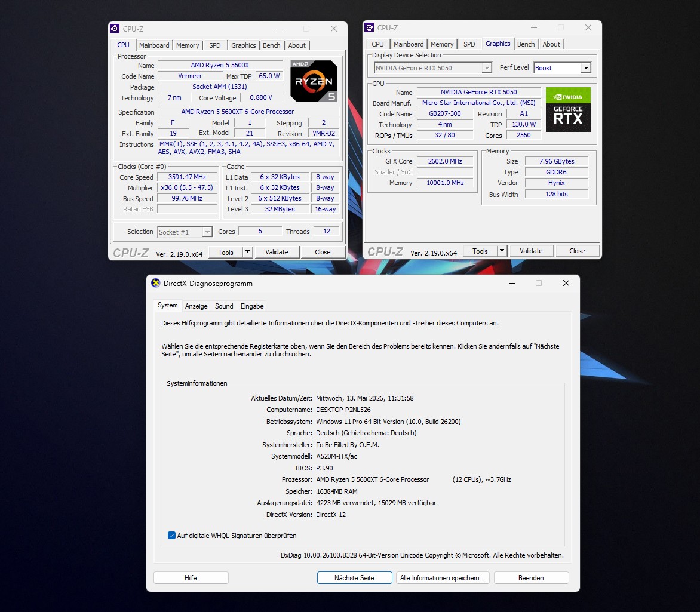Image resolution: width=700 pixels, height=612 pixels.
Task: Expand Tools dropdown arrow in right CPU-Z window
Action: pos(502,250)
